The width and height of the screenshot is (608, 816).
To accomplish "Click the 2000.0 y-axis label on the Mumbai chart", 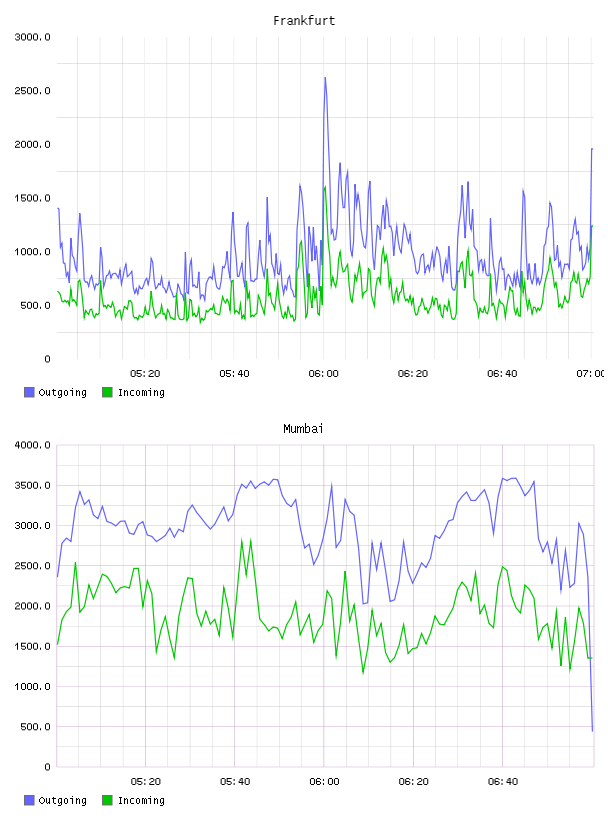I will (x=32, y=606).
